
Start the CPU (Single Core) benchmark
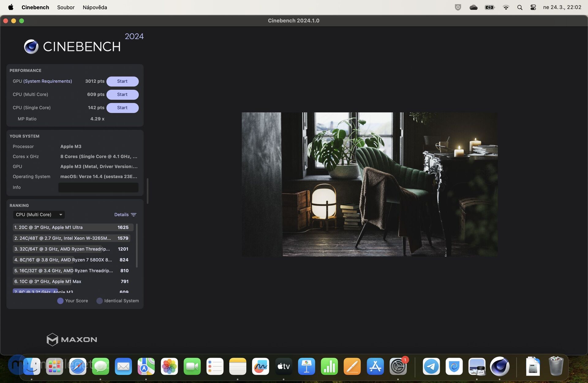click(x=122, y=108)
